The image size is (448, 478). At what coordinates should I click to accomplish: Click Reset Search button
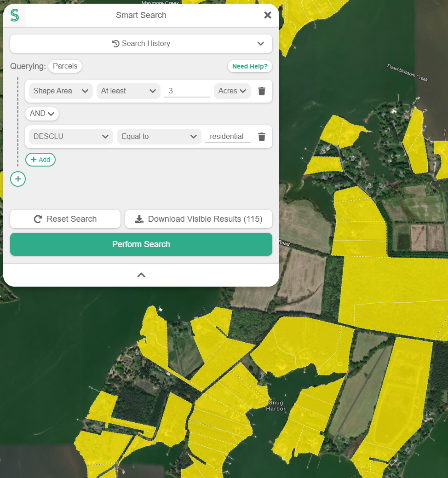[x=65, y=219]
